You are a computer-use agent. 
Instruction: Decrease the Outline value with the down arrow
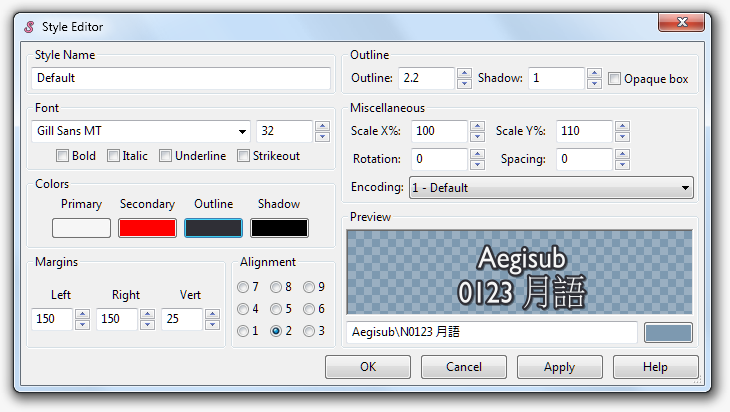pos(463,84)
